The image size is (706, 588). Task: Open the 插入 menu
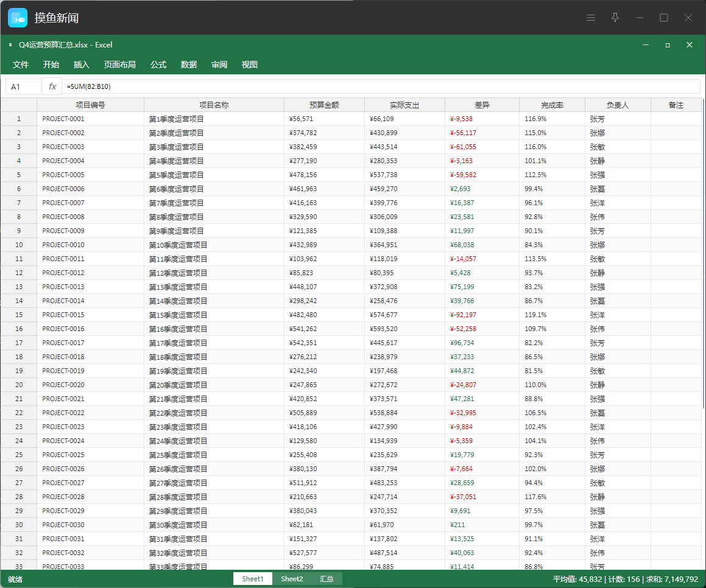coord(82,65)
